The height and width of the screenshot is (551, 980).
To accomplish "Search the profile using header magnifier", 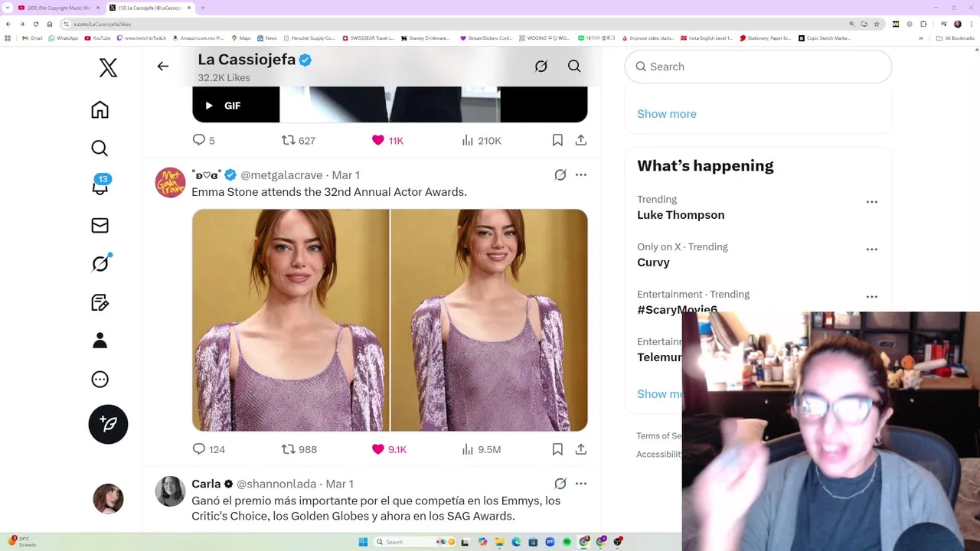I will point(574,67).
